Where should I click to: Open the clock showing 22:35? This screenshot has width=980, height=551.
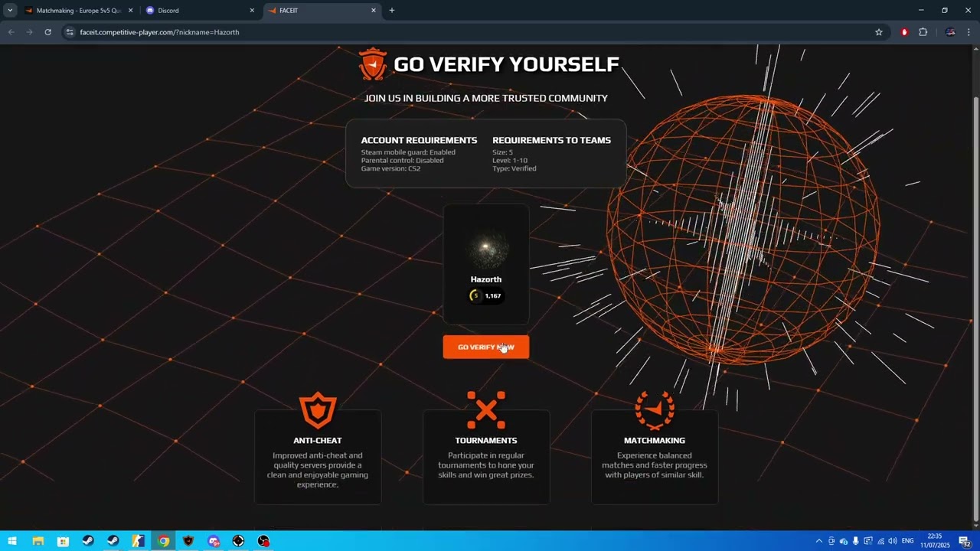(934, 541)
